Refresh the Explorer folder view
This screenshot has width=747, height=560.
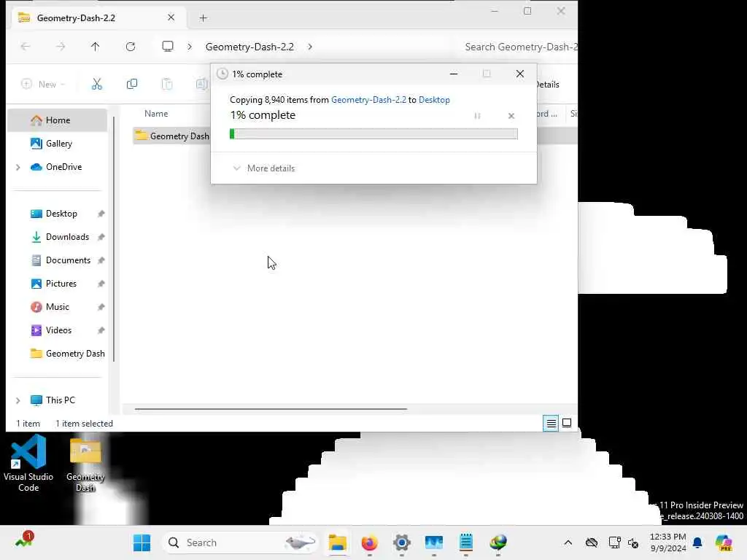131,47
